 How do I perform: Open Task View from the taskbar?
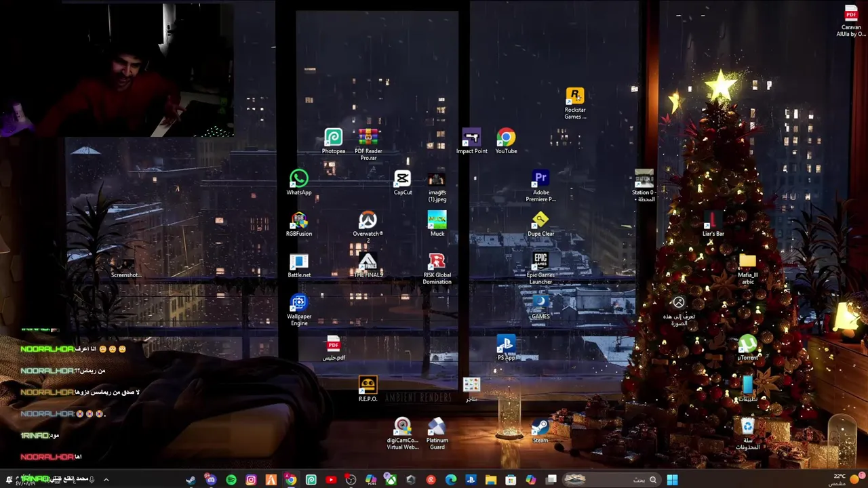551,480
